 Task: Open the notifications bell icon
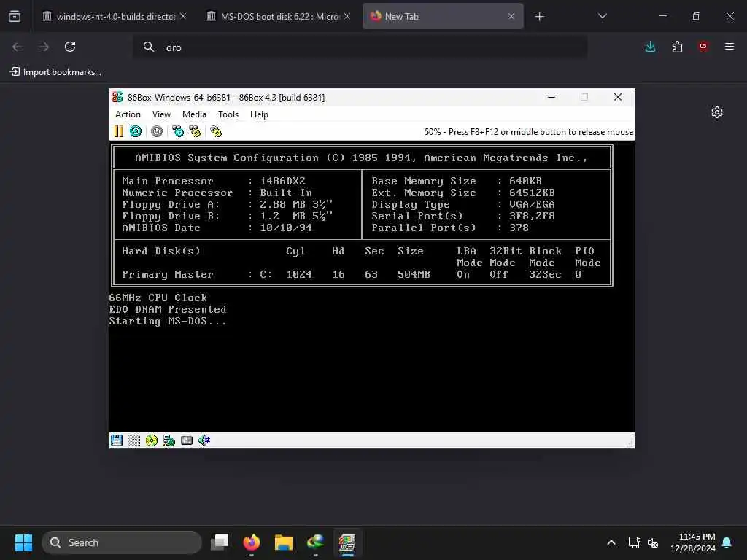(727, 542)
